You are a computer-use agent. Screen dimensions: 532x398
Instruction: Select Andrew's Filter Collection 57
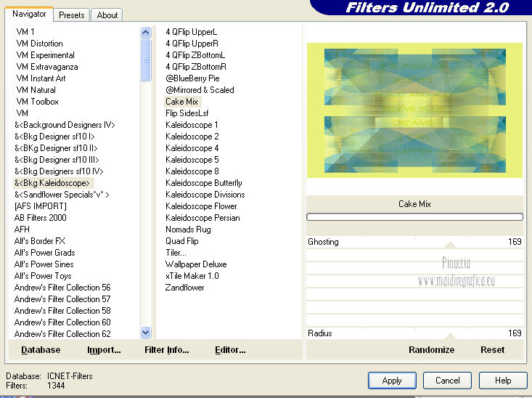point(62,298)
